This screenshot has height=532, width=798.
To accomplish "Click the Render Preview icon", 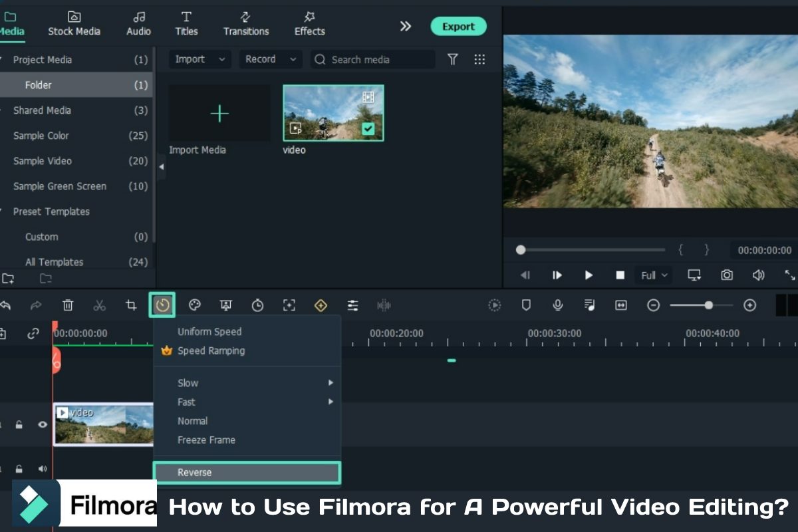I will (x=494, y=305).
